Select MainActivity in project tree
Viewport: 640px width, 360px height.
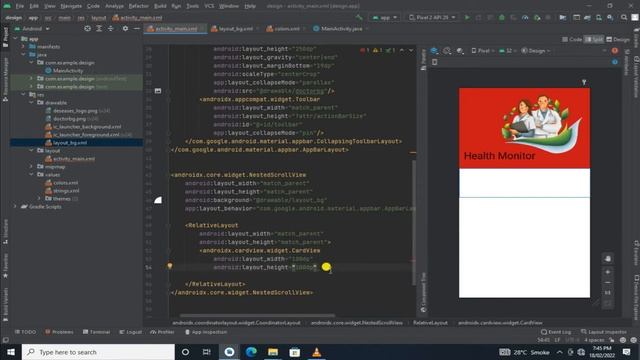(x=68, y=71)
